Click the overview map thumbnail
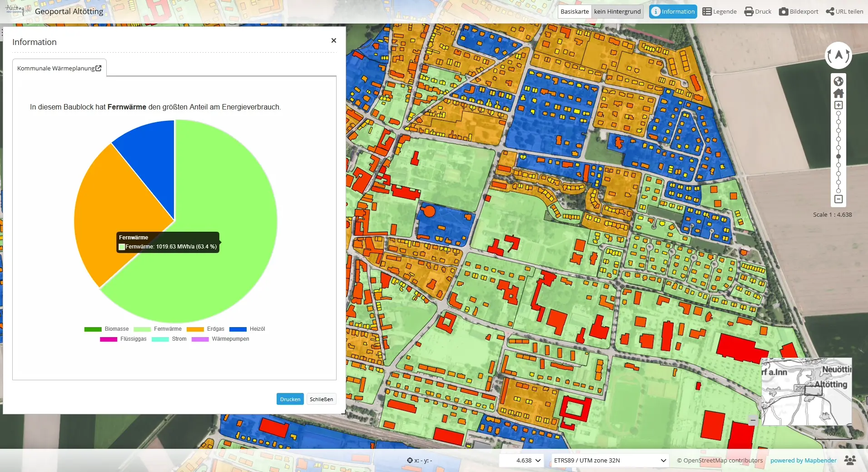 [x=806, y=392]
